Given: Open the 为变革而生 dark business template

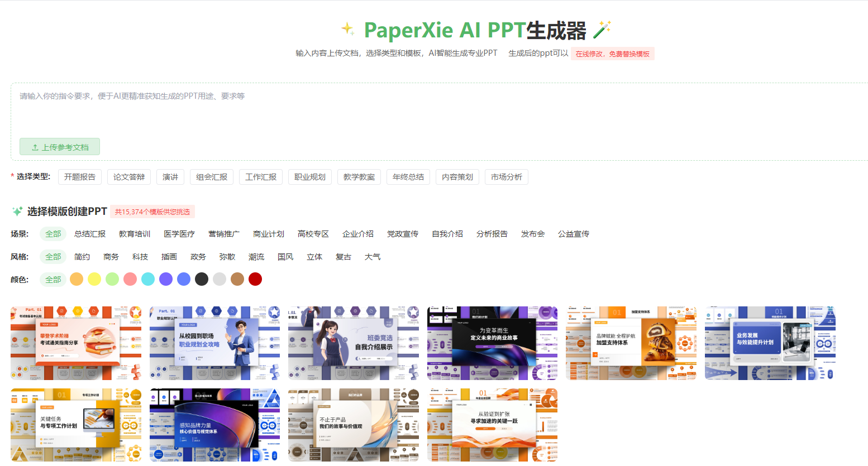Looking at the screenshot, I should [x=492, y=343].
